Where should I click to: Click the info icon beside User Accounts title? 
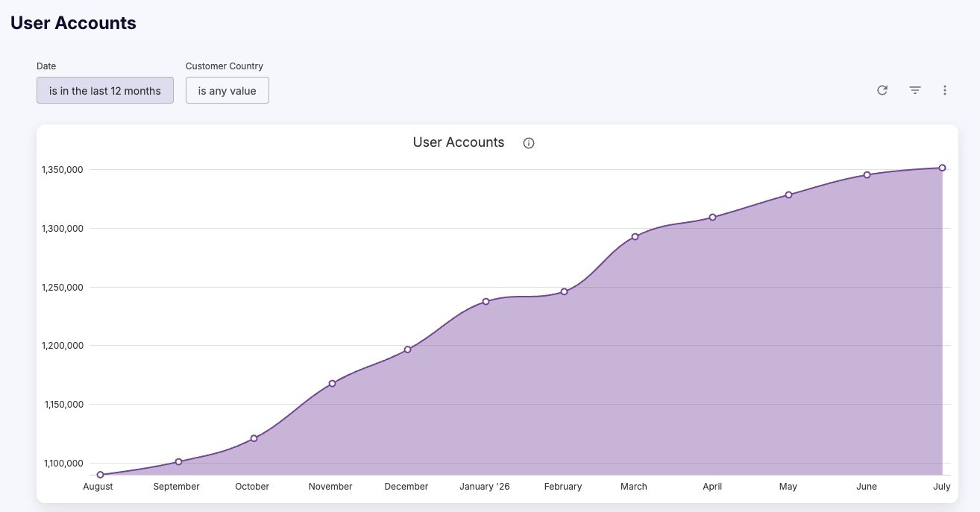click(529, 143)
